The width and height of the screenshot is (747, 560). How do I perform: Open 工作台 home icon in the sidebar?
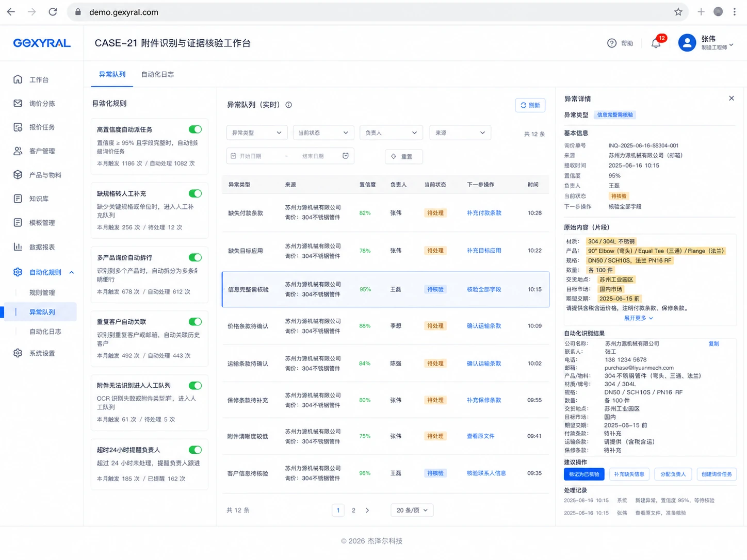18,79
